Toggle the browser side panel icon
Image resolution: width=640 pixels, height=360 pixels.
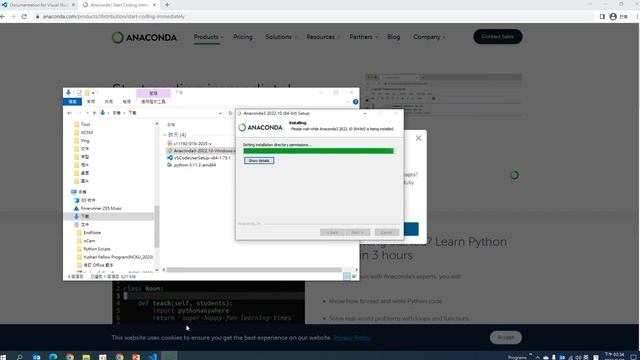[x=602, y=16]
